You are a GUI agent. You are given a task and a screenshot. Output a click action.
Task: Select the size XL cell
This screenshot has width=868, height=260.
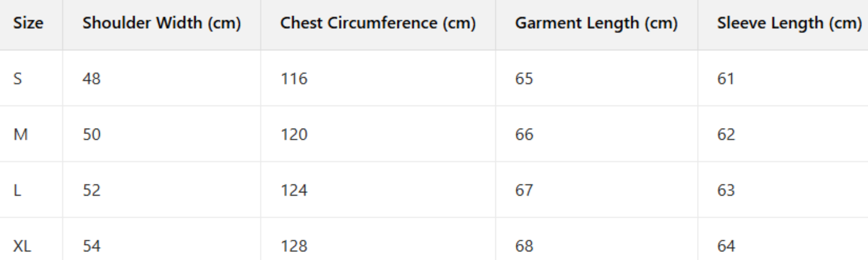point(22,246)
